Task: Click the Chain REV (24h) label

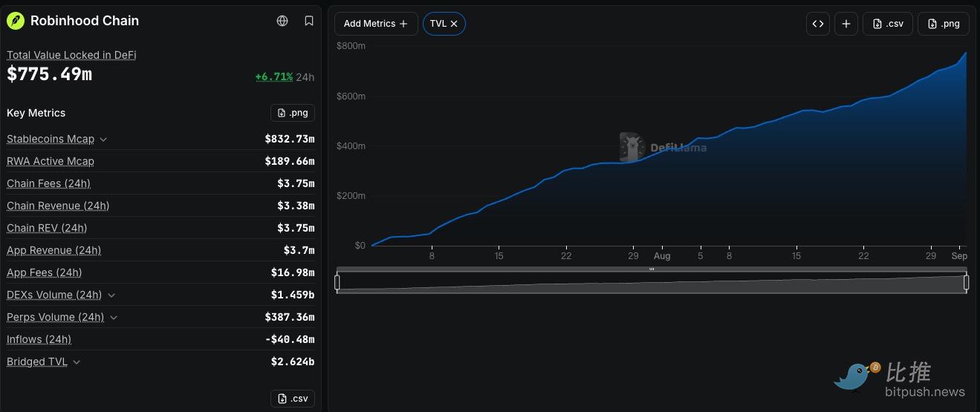Action: (x=47, y=228)
